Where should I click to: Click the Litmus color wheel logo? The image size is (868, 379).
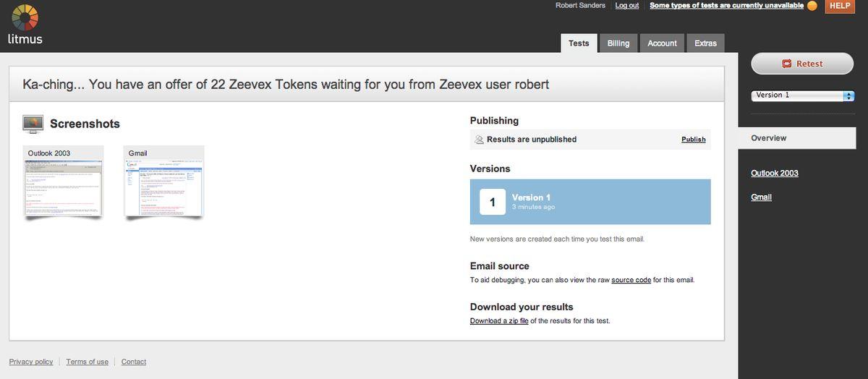[25, 17]
